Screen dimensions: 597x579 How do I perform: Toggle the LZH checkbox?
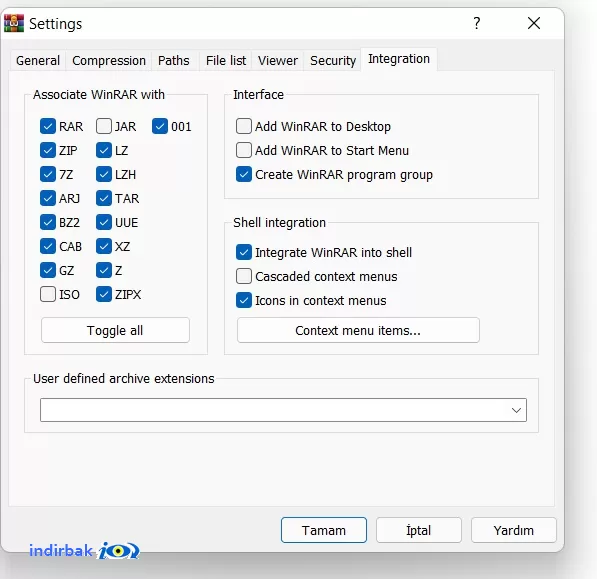[x=104, y=174]
